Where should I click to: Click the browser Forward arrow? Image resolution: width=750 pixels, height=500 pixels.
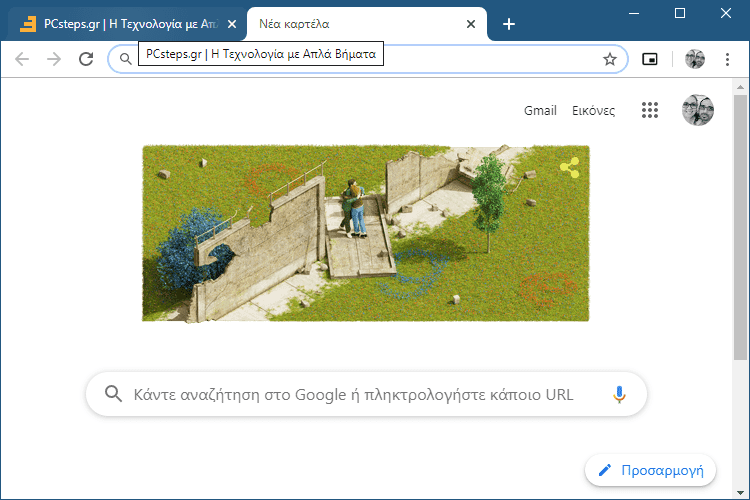(54, 59)
